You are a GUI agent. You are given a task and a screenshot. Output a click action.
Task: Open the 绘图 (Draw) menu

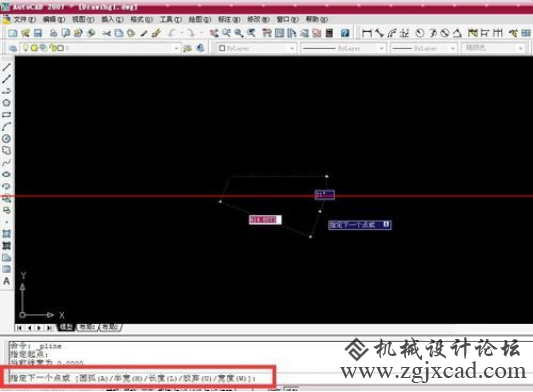200,19
